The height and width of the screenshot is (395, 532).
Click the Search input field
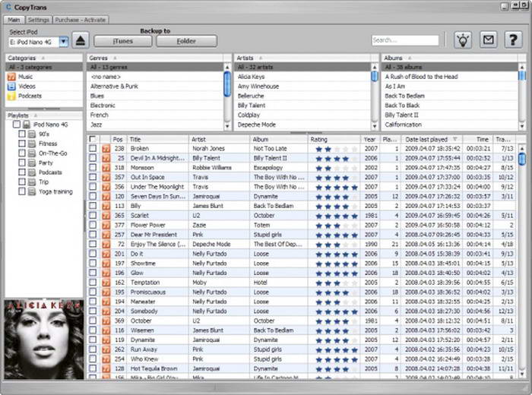tap(404, 40)
